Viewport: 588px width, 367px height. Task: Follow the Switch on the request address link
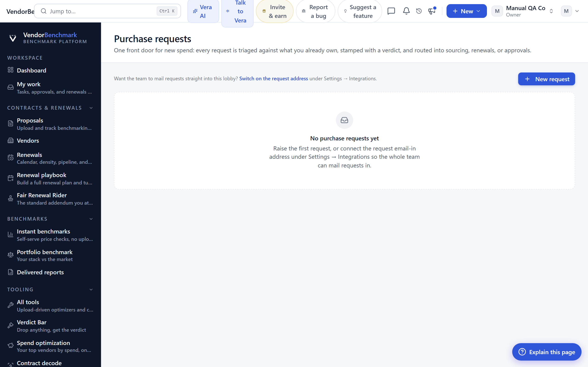pyautogui.click(x=274, y=79)
